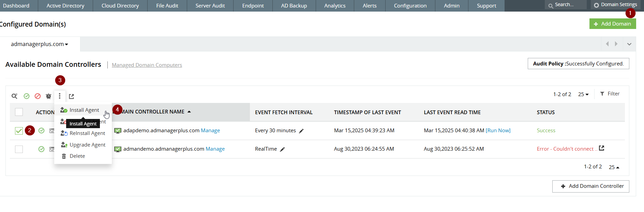This screenshot has width=644, height=212.
Task: Click the Filter funnel icon
Action: coord(602,94)
